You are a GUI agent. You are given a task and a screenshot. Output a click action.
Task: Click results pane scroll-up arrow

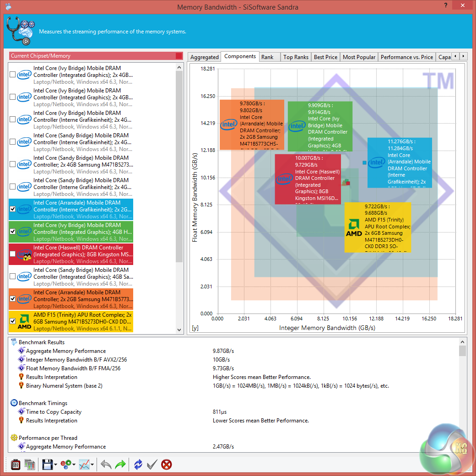[x=462, y=342]
